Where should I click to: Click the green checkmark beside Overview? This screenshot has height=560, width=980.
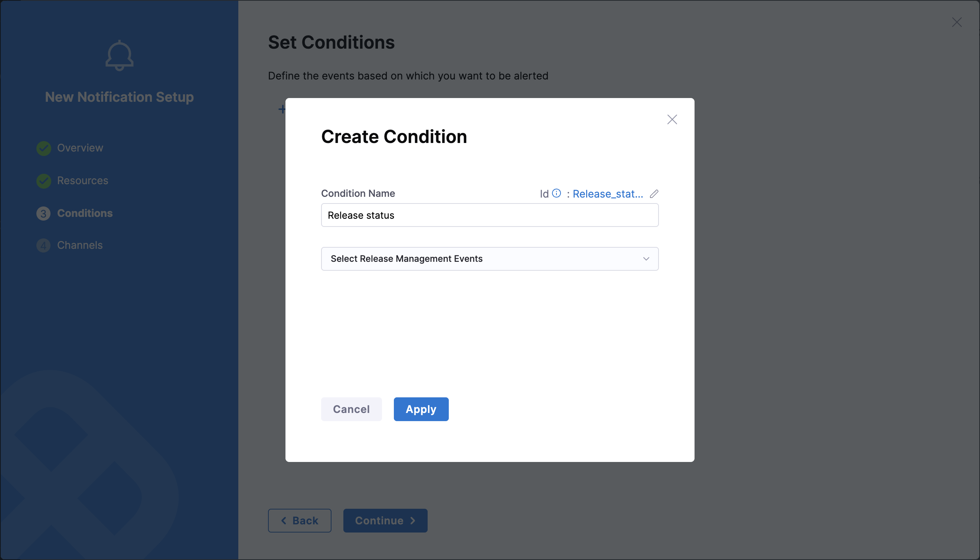[44, 148]
